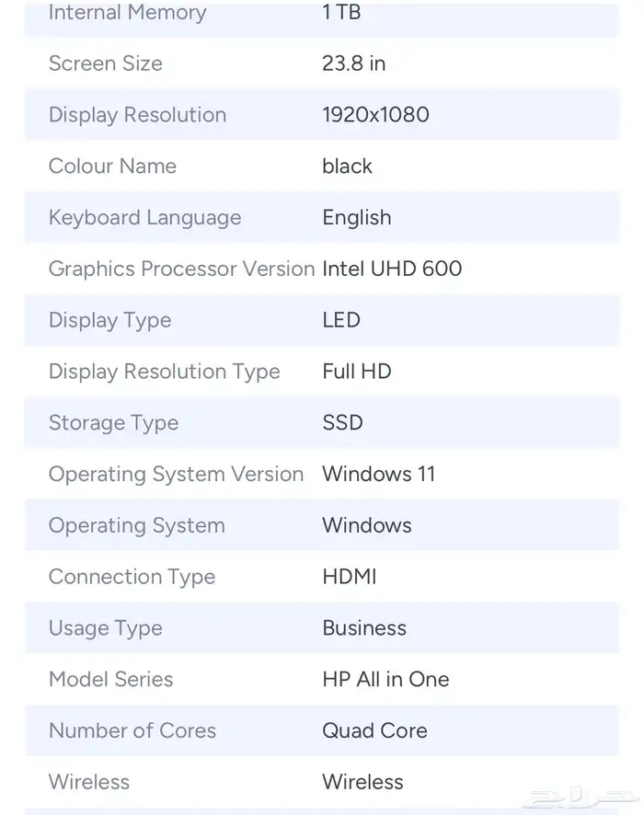Image resolution: width=644 pixels, height=815 pixels.
Task: Select the 23.8 in value
Action: 353,63
